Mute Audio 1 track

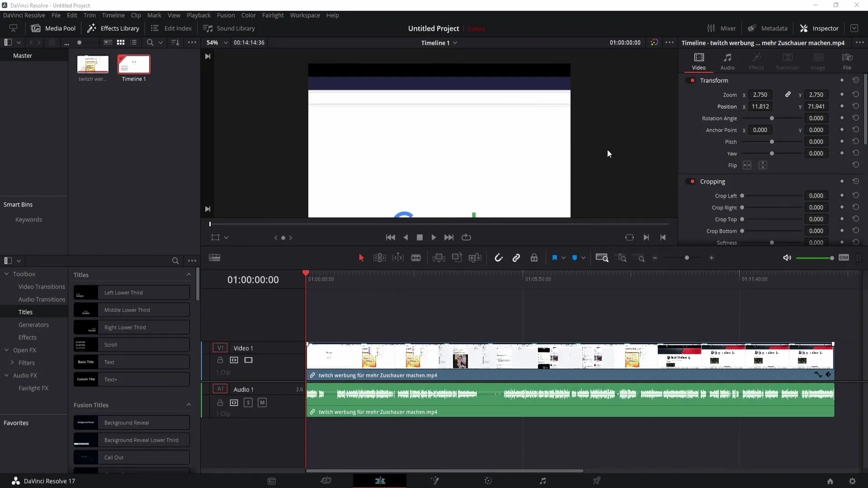(262, 403)
